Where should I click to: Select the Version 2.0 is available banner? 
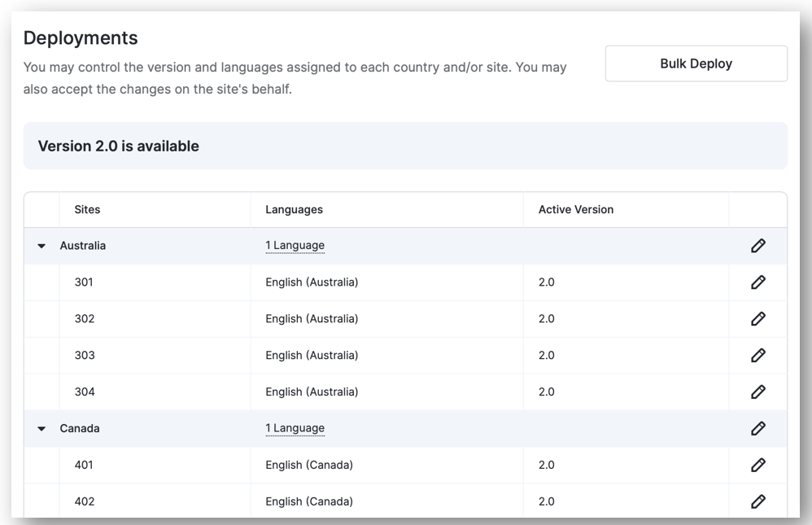coord(119,147)
